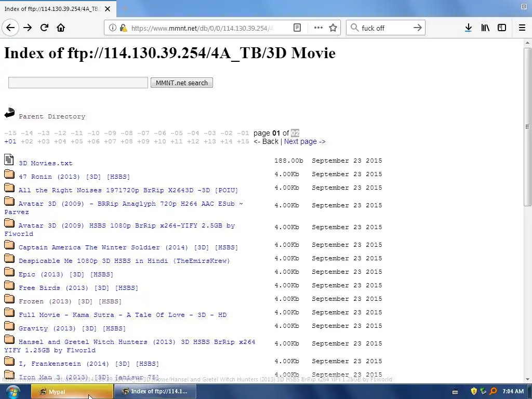Open Kama Sutra A Tale Of Love link
The width and height of the screenshot is (532, 399).
(123, 315)
